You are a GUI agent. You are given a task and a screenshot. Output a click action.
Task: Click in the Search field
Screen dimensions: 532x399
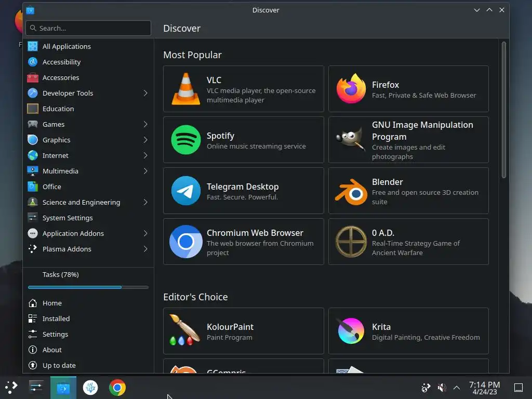pyautogui.click(x=88, y=28)
